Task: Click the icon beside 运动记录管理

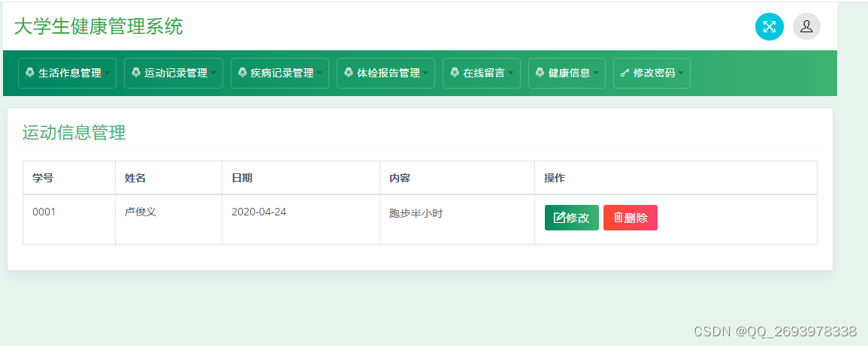Action: [x=136, y=72]
